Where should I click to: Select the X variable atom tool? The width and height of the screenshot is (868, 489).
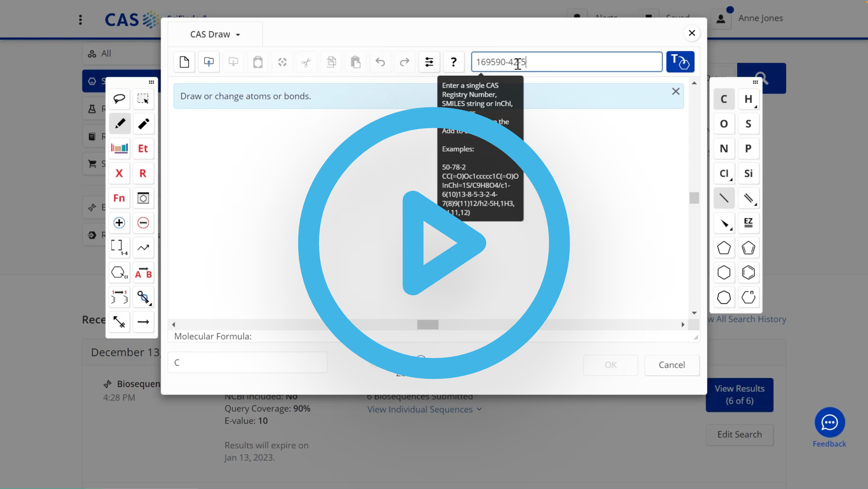pyautogui.click(x=119, y=173)
